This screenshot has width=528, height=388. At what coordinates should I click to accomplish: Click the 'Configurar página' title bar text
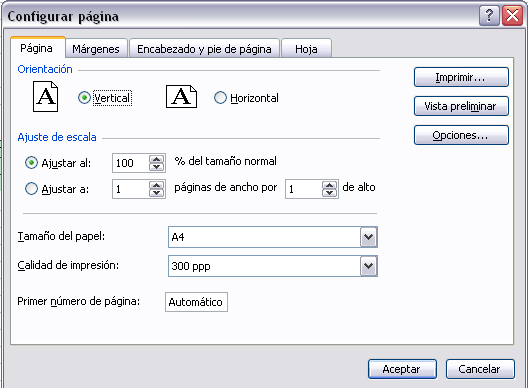pyautogui.click(x=63, y=17)
